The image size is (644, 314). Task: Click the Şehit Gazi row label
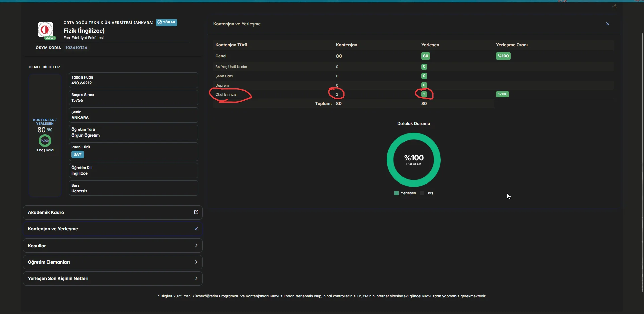click(x=224, y=76)
